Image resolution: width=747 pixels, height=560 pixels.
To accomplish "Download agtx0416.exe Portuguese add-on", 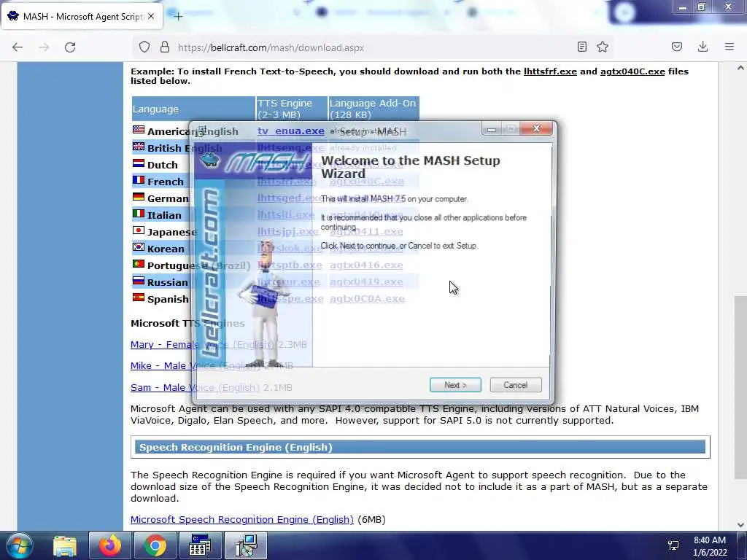I will [366, 265].
